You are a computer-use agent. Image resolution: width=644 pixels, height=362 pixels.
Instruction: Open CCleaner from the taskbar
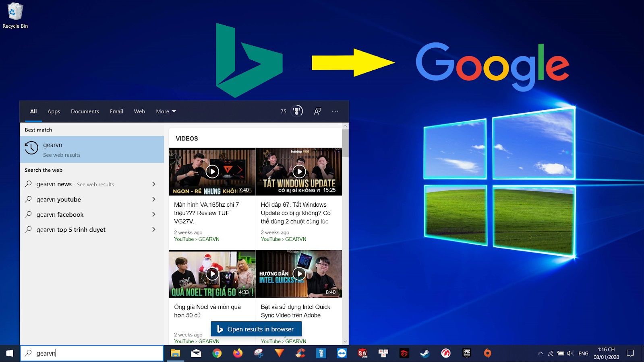[x=300, y=353]
